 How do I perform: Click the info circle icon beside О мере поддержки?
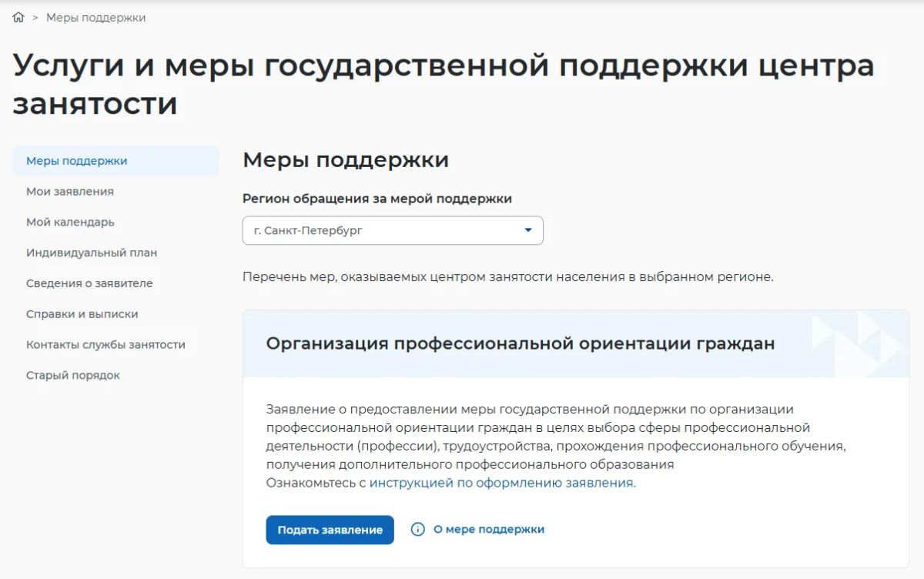tap(418, 530)
